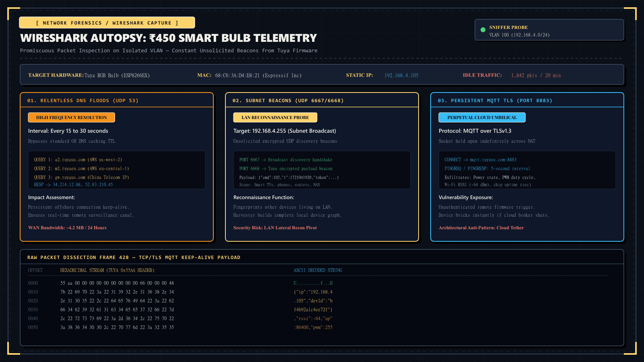The image size is (644, 362).
Task: Click the Vulnerability Exposure heading
Action: pos(466,197)
